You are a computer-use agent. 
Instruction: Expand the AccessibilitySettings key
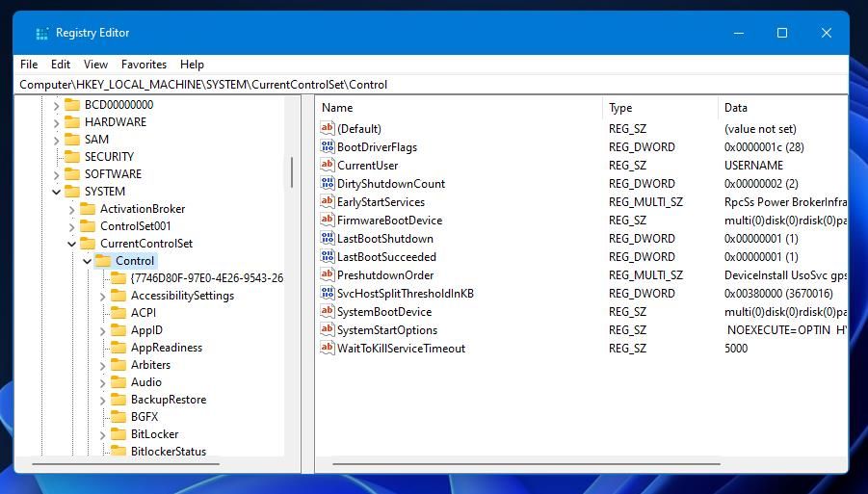point(102,296)
